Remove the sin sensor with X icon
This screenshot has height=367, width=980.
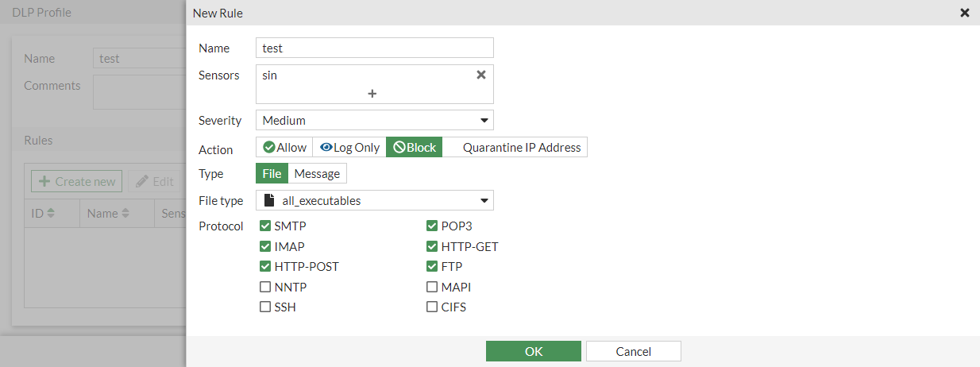tap(480, 75)
